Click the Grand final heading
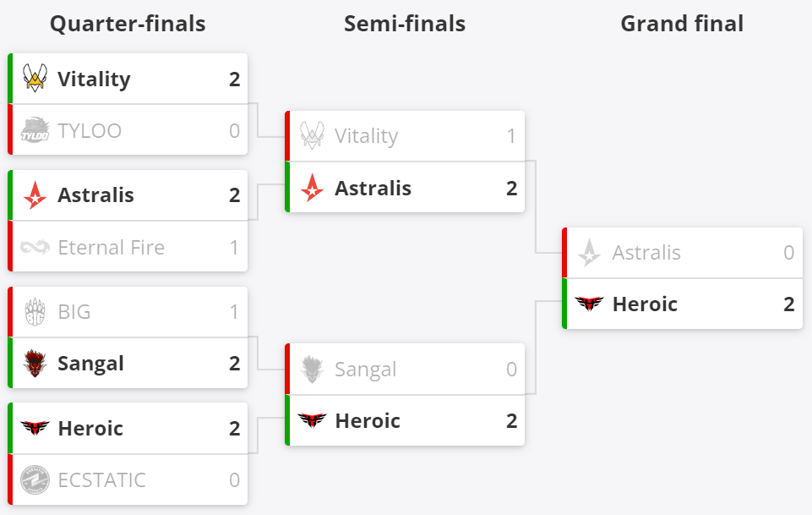The width and height of the screenshot is (812, 515). 682,24
